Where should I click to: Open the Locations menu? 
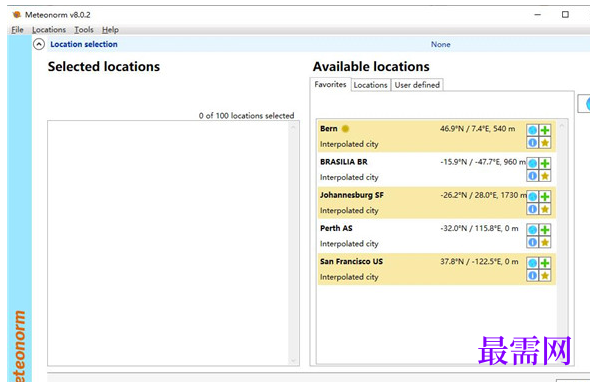pos(49,30)
